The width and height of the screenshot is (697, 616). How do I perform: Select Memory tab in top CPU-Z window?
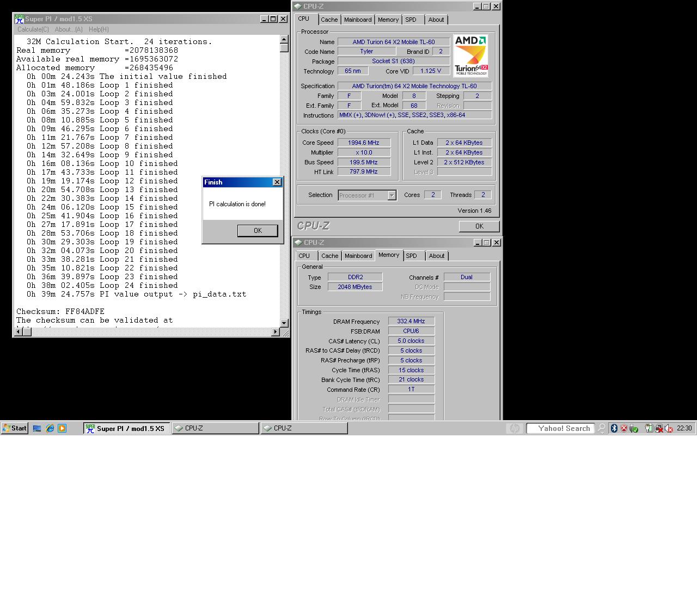pos(388,20)
